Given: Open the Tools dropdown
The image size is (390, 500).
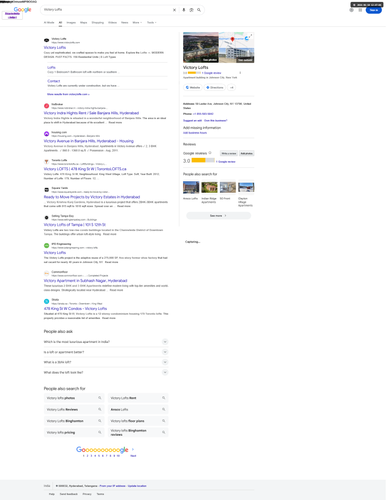Looking at the screenshot, I should click(152, 23).
